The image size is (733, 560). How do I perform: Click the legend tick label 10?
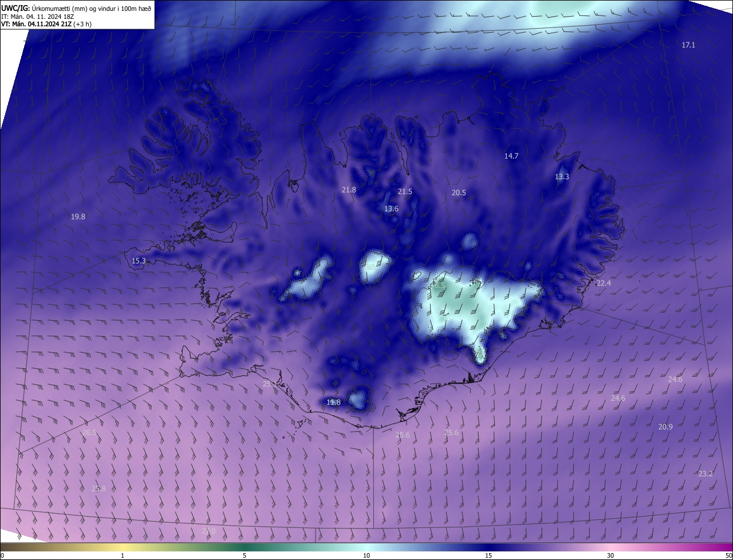click(366, 556)
